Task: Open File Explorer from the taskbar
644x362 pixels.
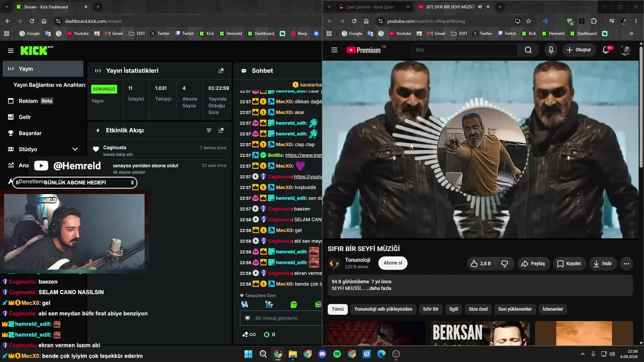Action: click(x=293, y=354)
